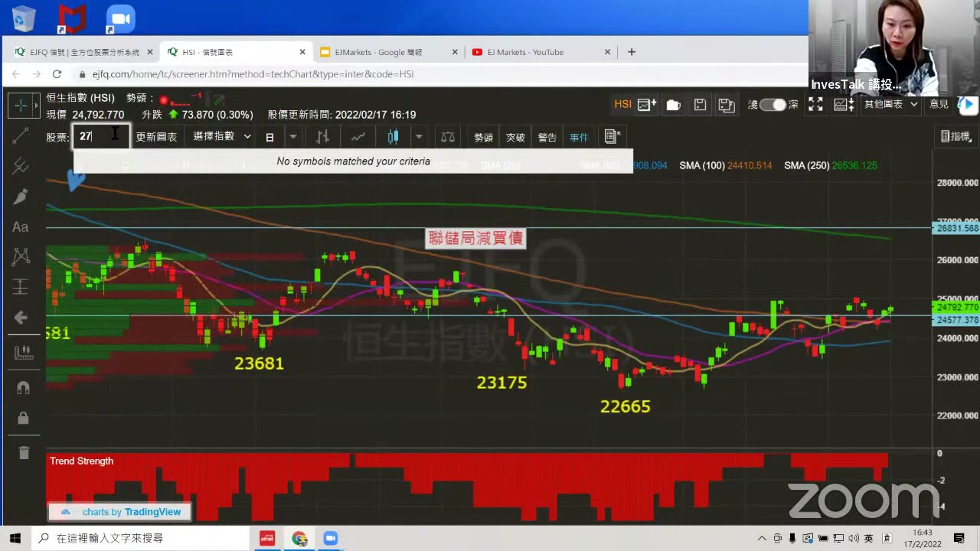The width and height of the screenshot is (980, 551).
Task: Open the Zoom desktop shortcut icon
Action: click(x=119, y=19)
